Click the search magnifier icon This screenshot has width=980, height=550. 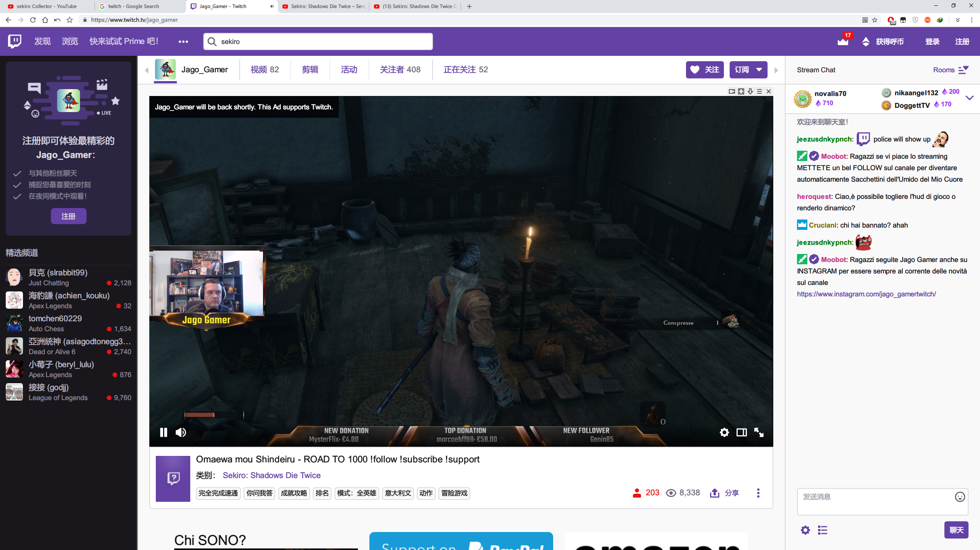tap(212, 41)
